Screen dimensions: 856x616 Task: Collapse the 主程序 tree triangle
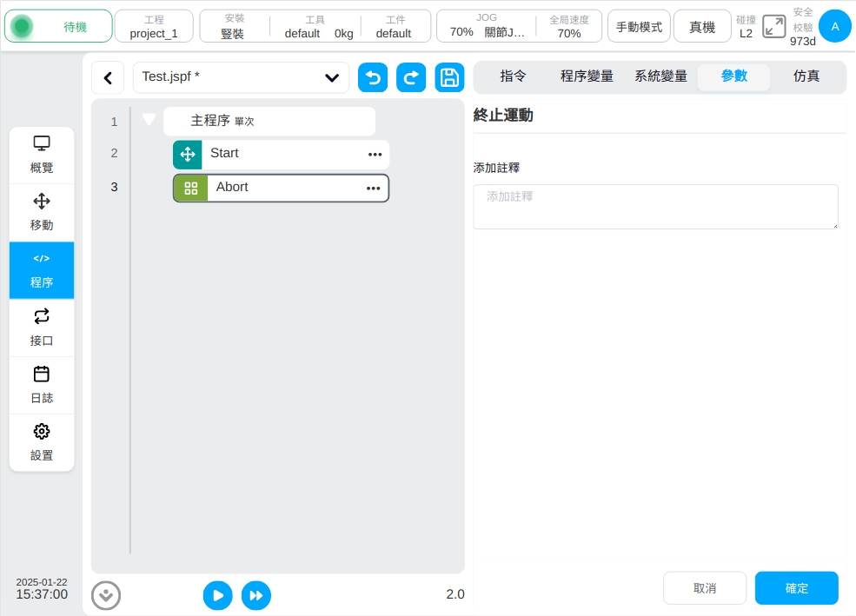point(149,119)
